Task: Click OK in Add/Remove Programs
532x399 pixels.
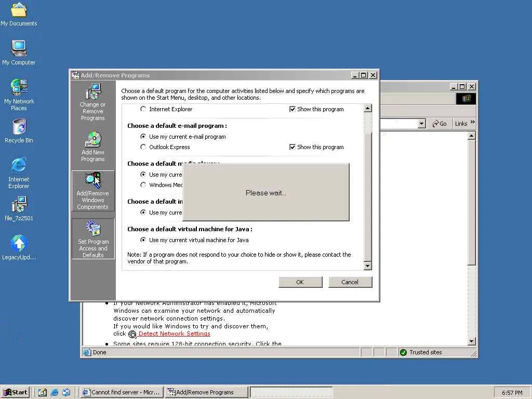Action: [300, 282]
